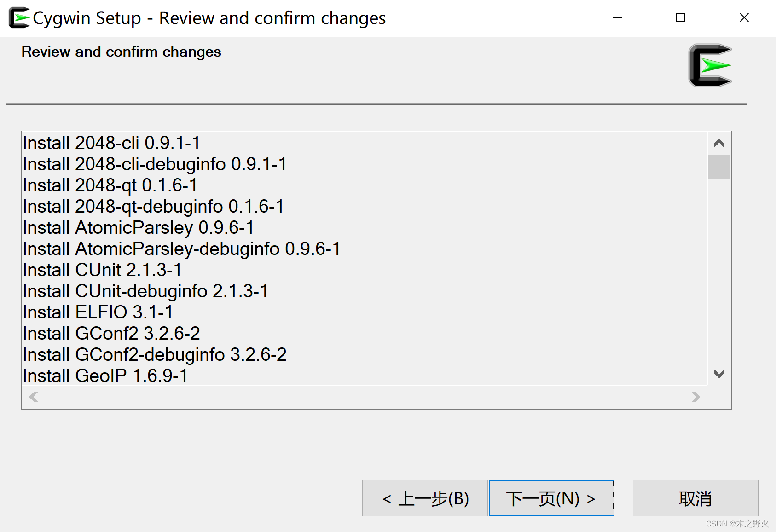Select line 'Install CUnit 2.1.3-1'
This screenshot has height=532, width=776.
[102, 270]
